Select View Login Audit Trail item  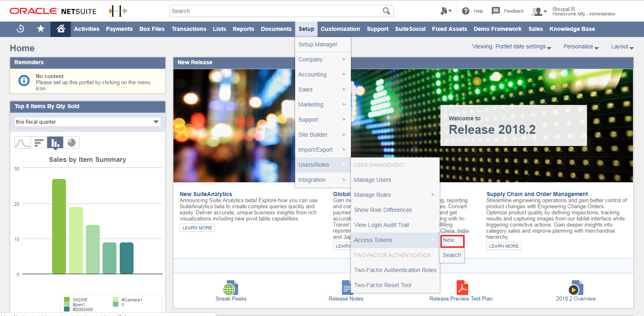click(x=395, y=225)
